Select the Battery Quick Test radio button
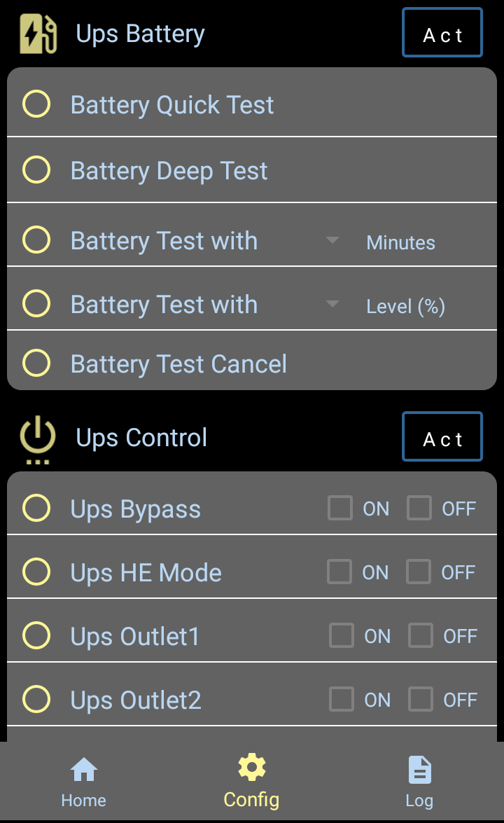This screenshot has height=823, width=504. tap(36, 104)
